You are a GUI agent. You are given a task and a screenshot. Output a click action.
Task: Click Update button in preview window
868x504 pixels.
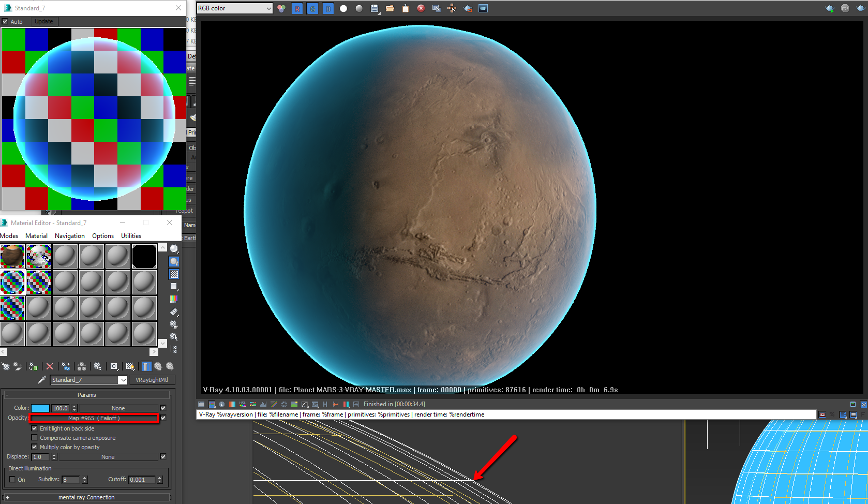pyautogui.click(x=44, y=22)
